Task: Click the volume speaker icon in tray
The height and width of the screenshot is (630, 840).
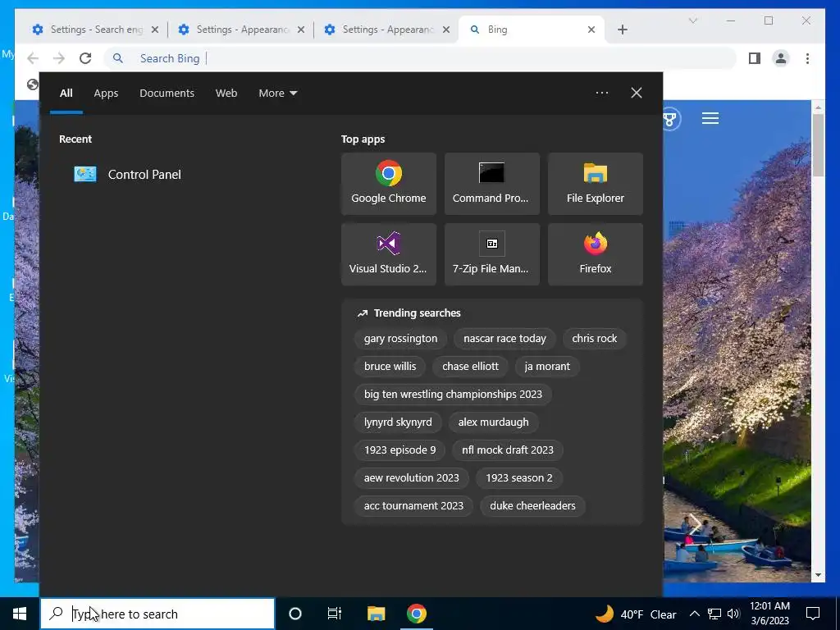Action: pos(733,614)
